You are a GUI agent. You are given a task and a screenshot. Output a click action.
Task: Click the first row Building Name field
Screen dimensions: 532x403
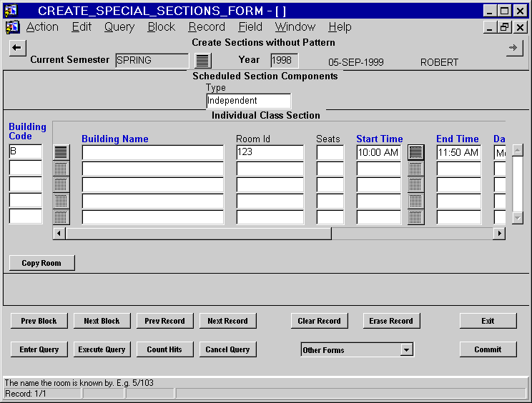(x=153, y=152)
